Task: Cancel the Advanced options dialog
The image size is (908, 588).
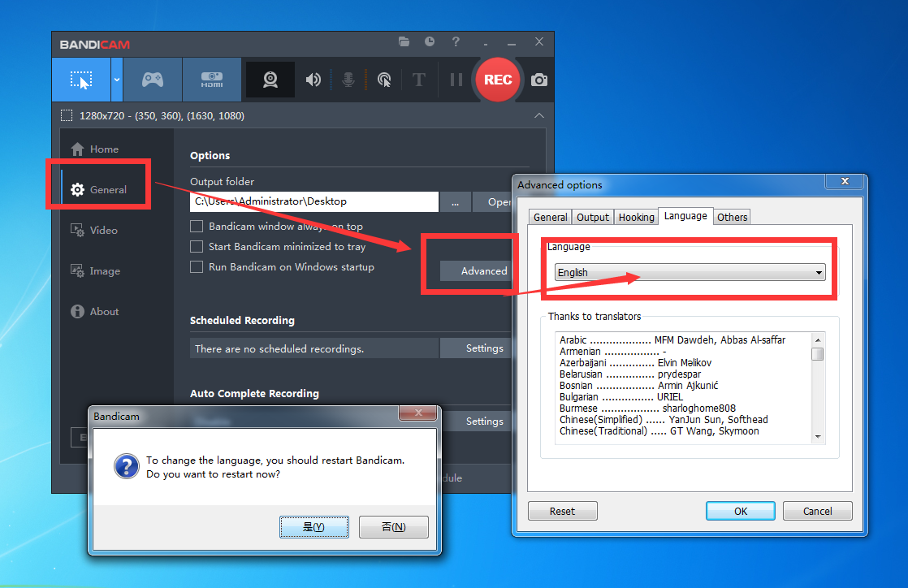Action: pyautogui.click(x=817, y=511)
